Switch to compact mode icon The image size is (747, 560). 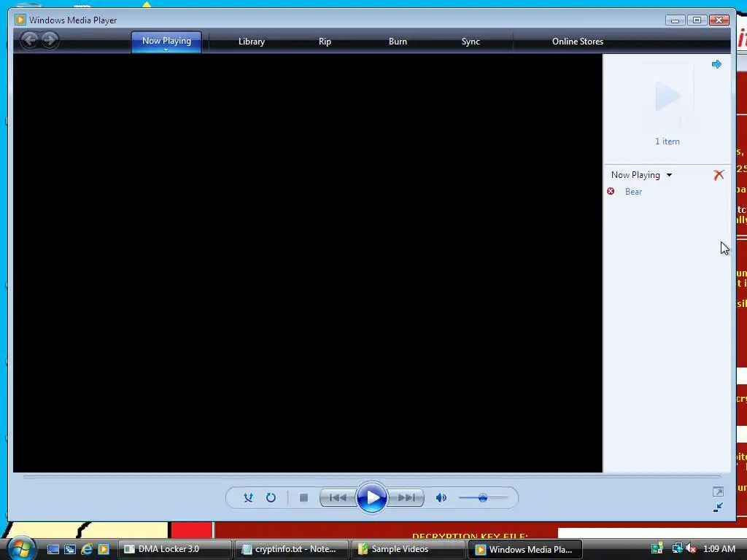click(718, 507)
